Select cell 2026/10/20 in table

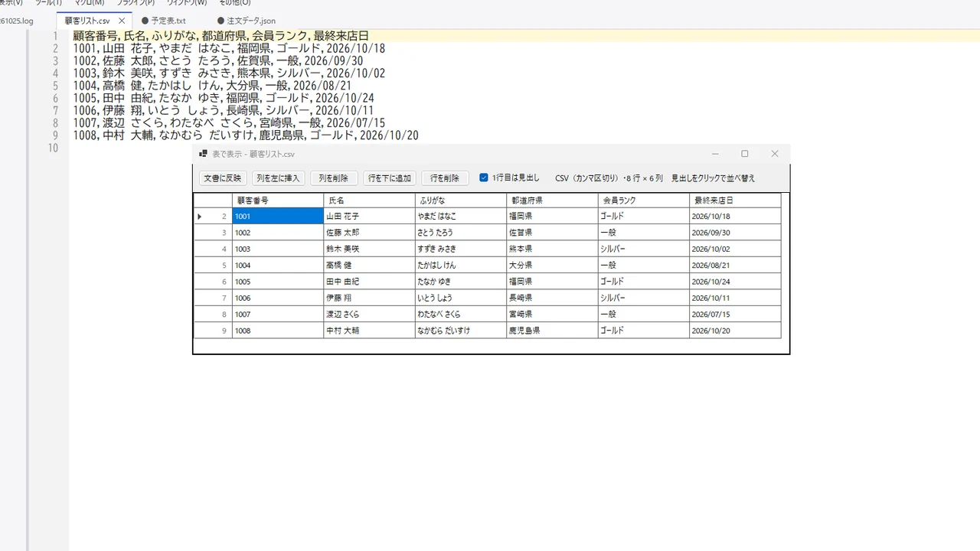click(735, 331)
